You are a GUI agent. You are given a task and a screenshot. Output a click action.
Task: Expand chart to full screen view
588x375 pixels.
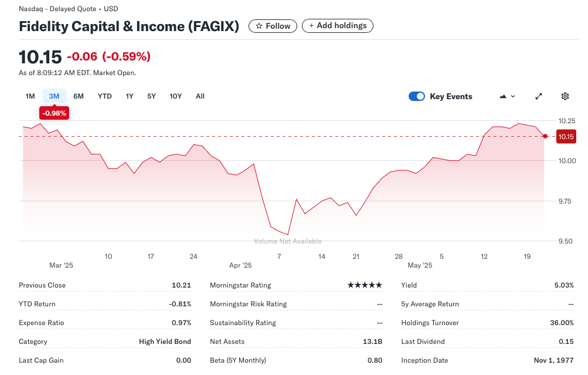pyautogui.click(x=539, y=96)
